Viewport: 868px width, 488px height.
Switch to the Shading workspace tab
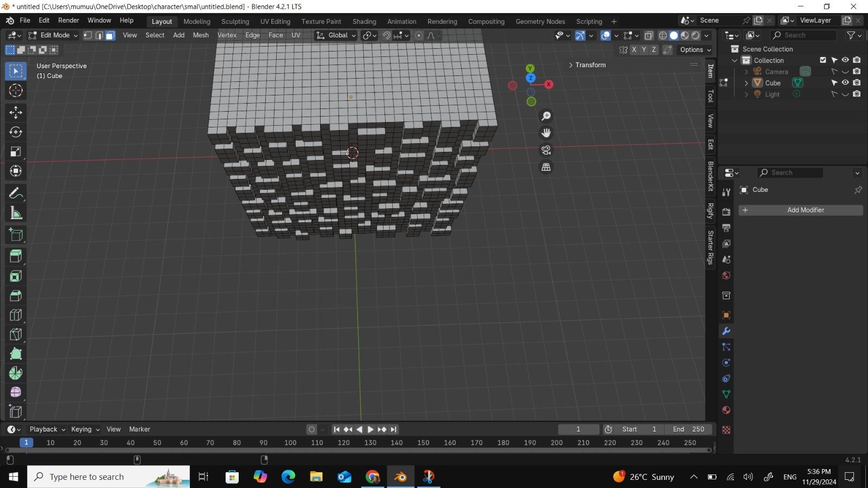364,22
